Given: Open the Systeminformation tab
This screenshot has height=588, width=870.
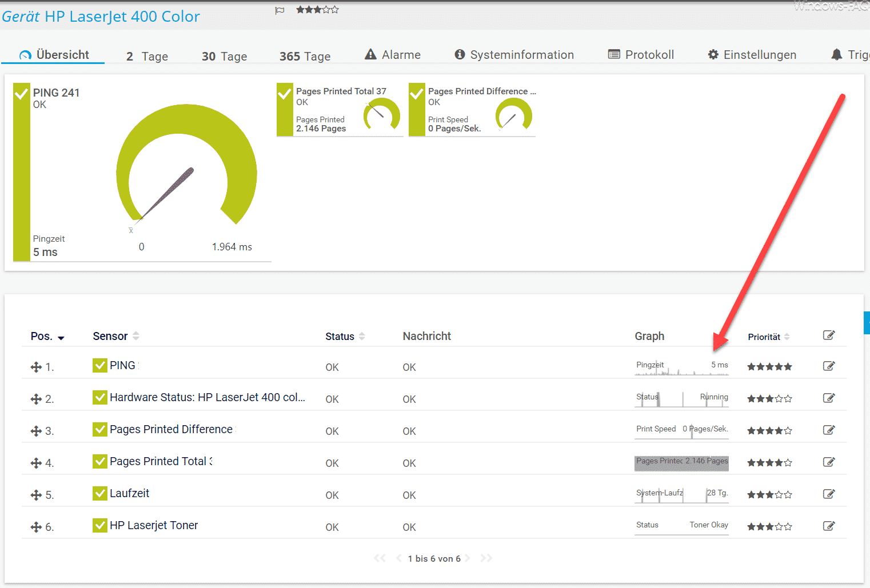Looking at the screenshot, I should coord(514,55).
